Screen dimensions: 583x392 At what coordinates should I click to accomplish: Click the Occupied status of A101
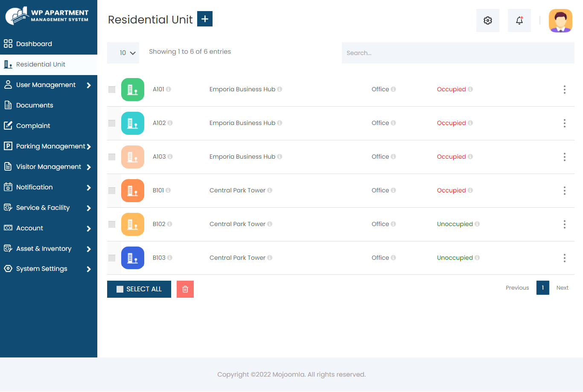451,89
